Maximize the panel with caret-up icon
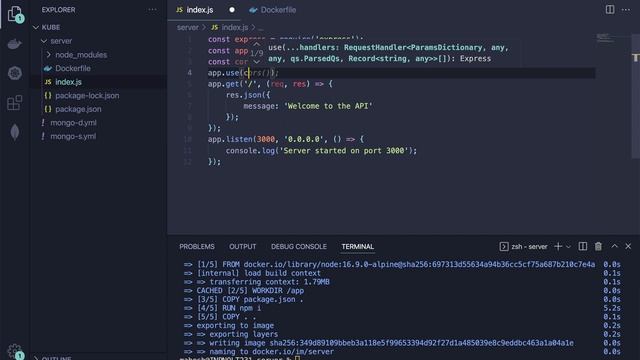Image resolution: width=640 pixels, height=360 pixels. [x=614, y=246]
